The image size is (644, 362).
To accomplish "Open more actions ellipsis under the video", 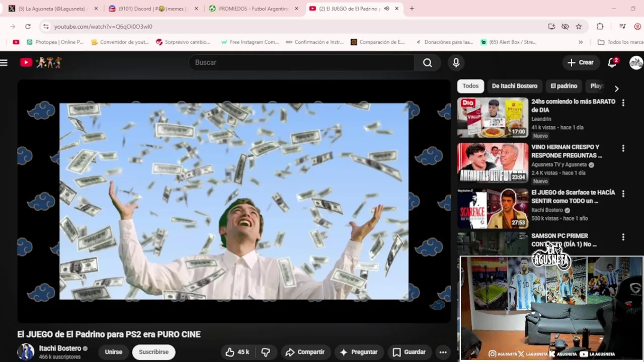I will click(x=443, y=352).
